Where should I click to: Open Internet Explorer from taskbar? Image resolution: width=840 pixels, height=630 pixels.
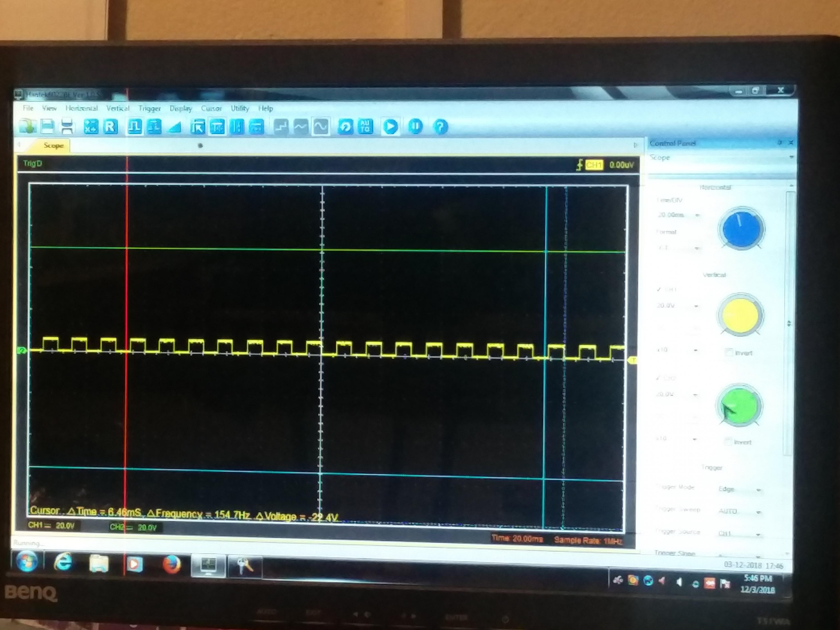pyautogui.click(x=63, y=562)
